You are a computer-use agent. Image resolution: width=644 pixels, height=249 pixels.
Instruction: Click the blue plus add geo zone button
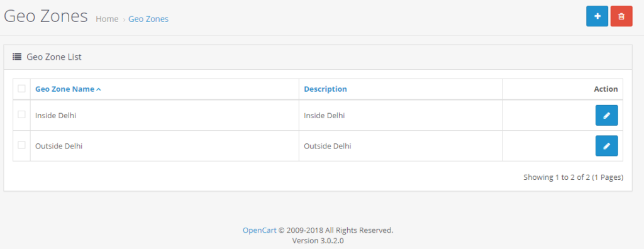click(x=597, y=16)
